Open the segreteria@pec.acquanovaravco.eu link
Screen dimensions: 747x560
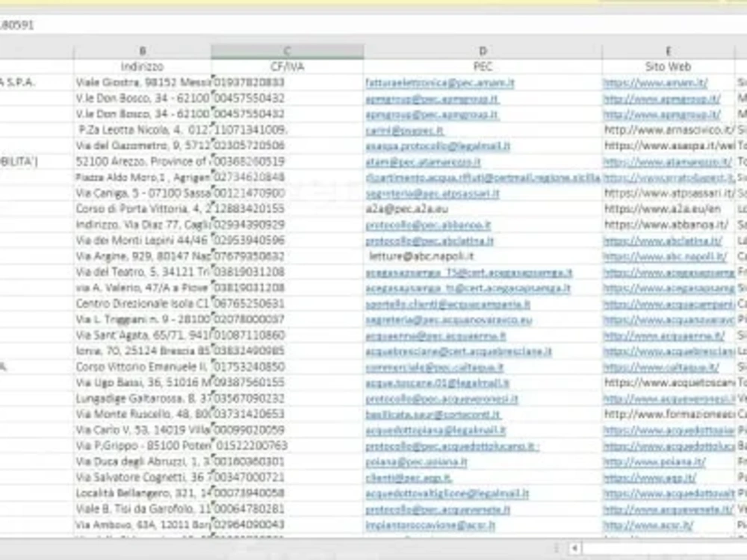click(448, 320)
